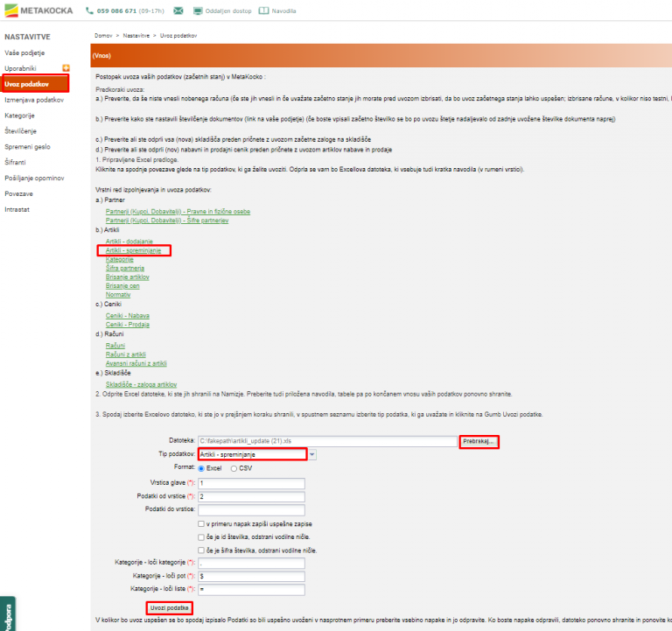Tick 'če je id številka' checkbox
Image resolution: width=672 pixels, height=631 pixels.
tap(203, 536)
